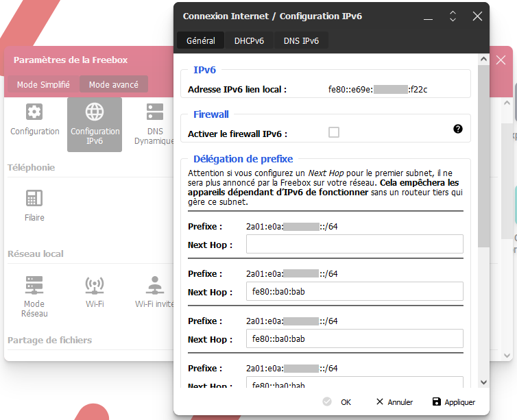Click the Partage de fichiers section label
This screenshot has height=420, width=517.
pyautogui.click(x=50, y=340)
